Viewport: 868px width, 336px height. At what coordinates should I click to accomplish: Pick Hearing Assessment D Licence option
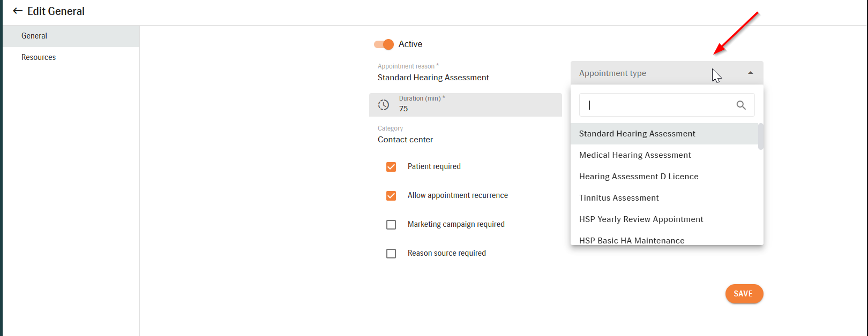tap(664, 177)
